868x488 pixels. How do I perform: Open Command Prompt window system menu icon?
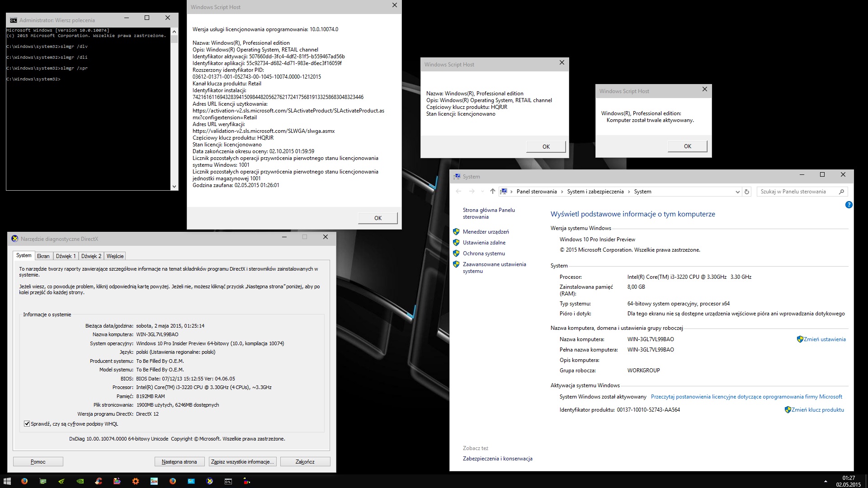coord(13,20)
